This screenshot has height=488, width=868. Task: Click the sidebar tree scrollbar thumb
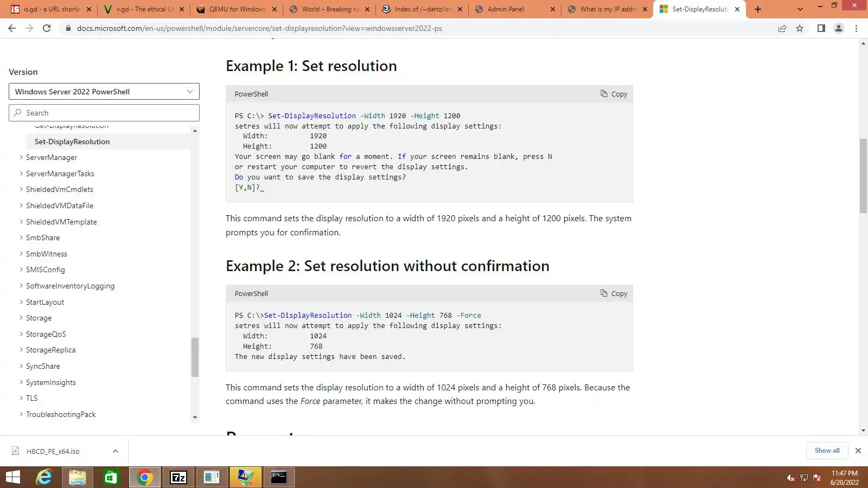tap(195, 357)
